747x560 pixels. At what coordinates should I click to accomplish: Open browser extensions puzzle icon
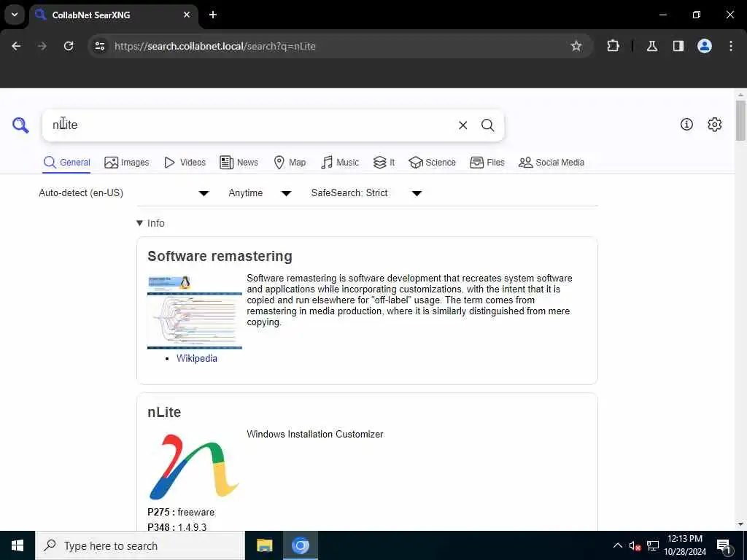(613, 46)
